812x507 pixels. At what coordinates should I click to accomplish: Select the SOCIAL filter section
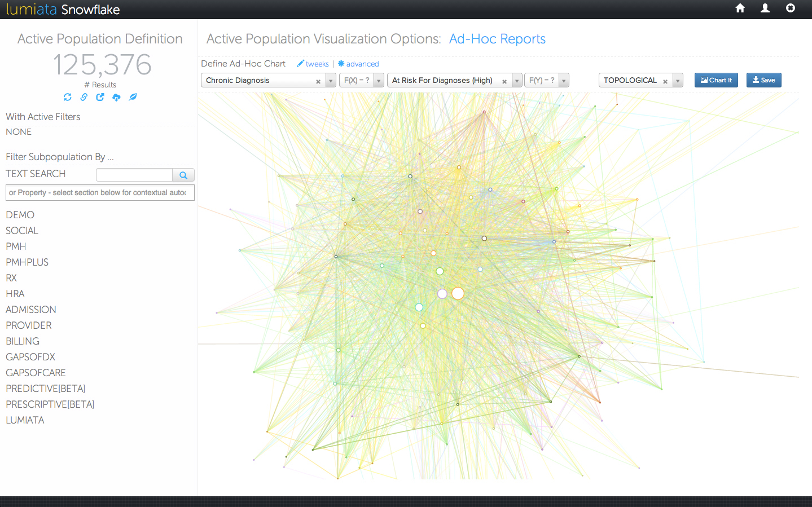tap(22, 231)
